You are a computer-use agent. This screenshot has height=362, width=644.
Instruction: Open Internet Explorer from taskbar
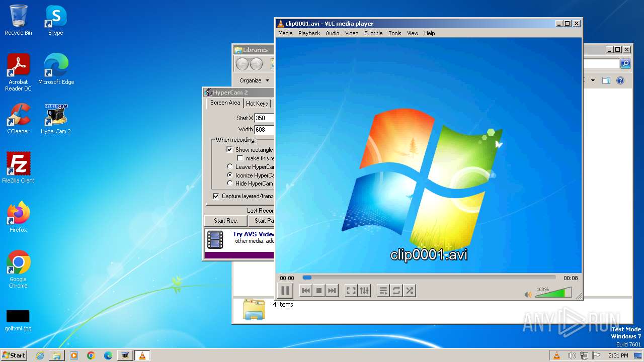(x=40, y=355)
